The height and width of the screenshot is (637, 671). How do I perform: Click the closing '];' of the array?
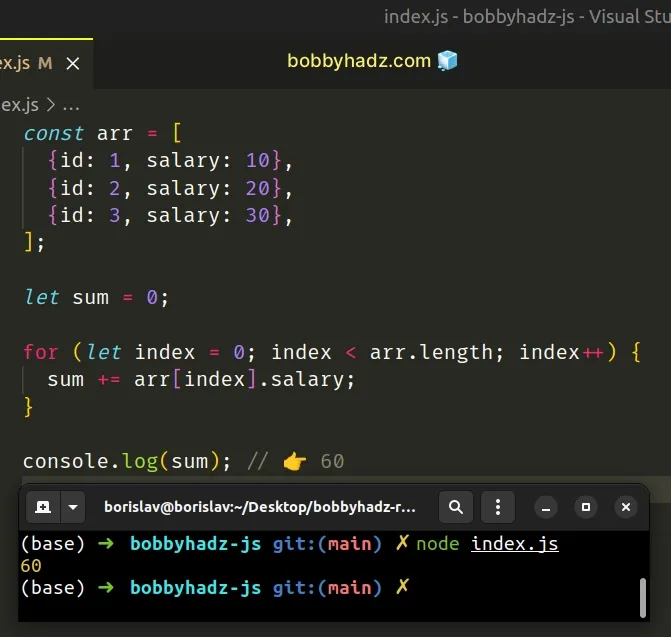pyautogui.click(x=34, y=243)
